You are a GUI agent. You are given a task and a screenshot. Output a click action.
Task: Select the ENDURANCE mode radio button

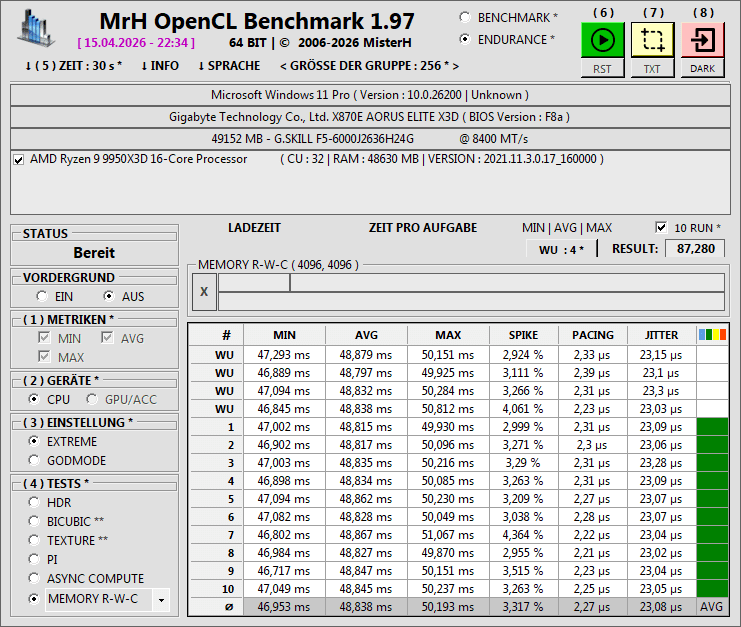click(465, 39)
